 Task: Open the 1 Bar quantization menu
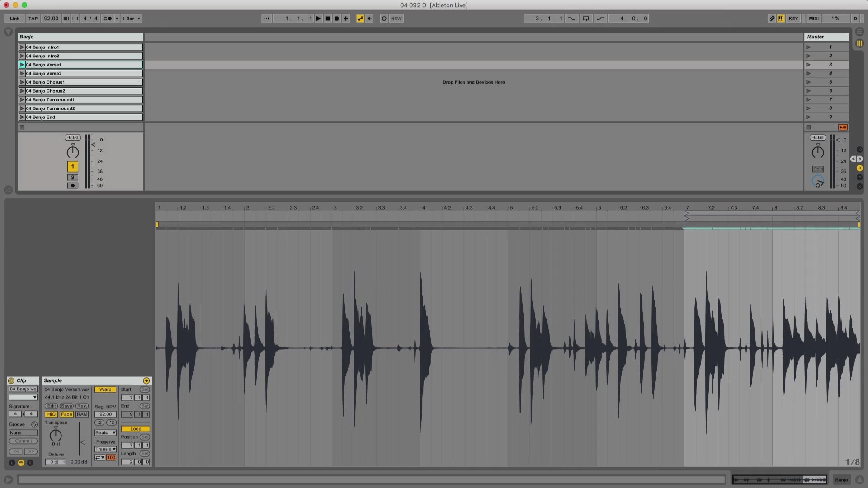coord(131,19)
